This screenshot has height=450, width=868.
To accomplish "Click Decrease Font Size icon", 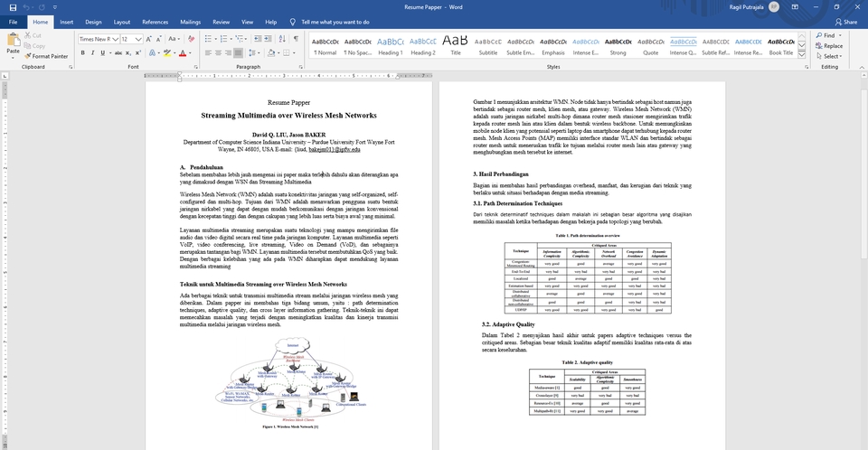I will point(159,39).
